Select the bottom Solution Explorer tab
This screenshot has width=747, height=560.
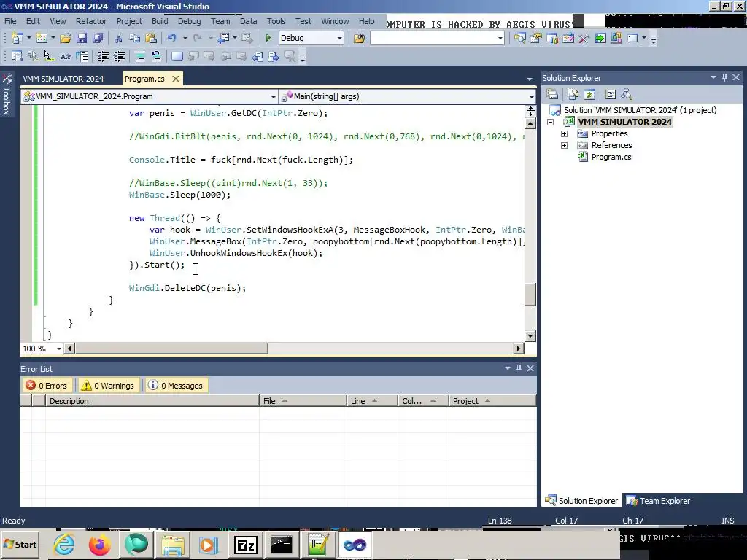[581, 501]
